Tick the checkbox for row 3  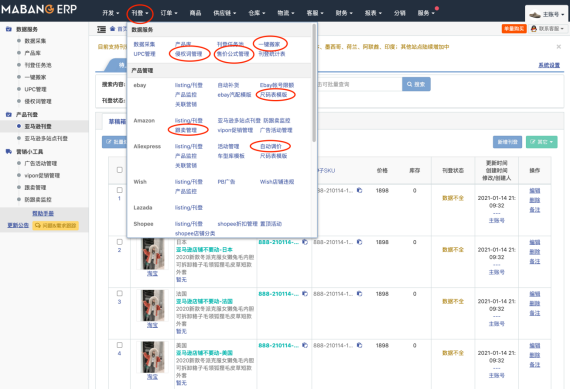tap(119, 293)
